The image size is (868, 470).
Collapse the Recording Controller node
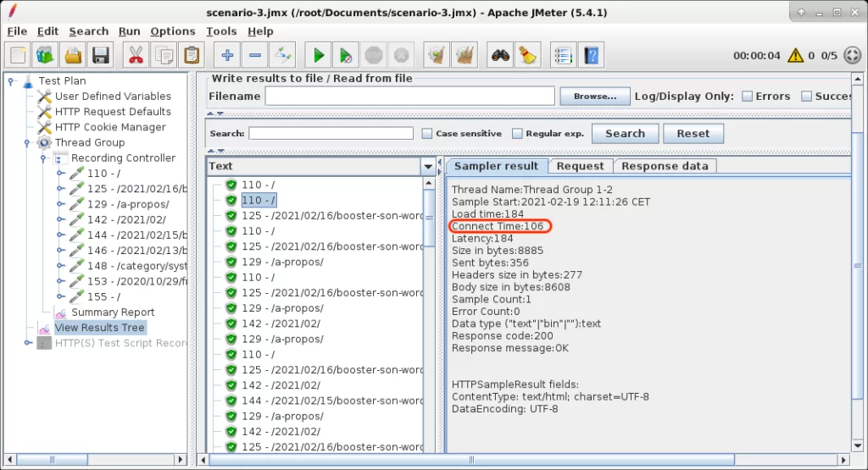[43, 158]
